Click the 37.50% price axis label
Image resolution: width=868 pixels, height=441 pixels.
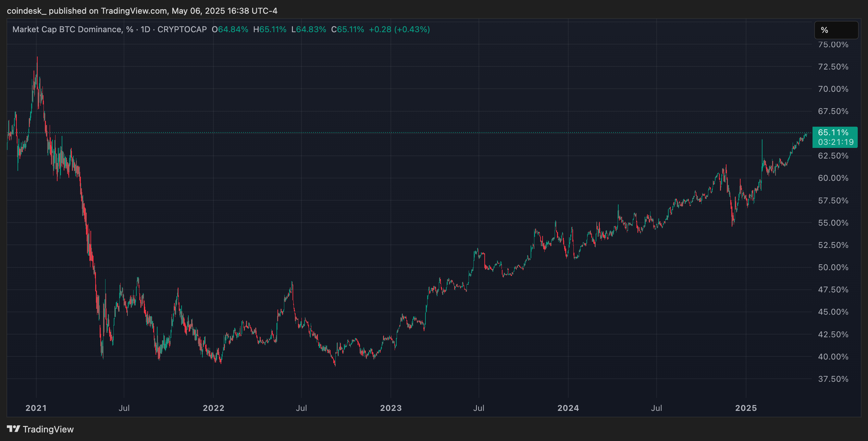pos(833,379)
